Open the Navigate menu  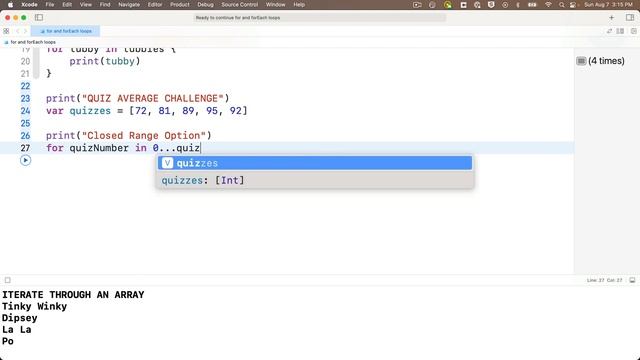click(129, 4)
